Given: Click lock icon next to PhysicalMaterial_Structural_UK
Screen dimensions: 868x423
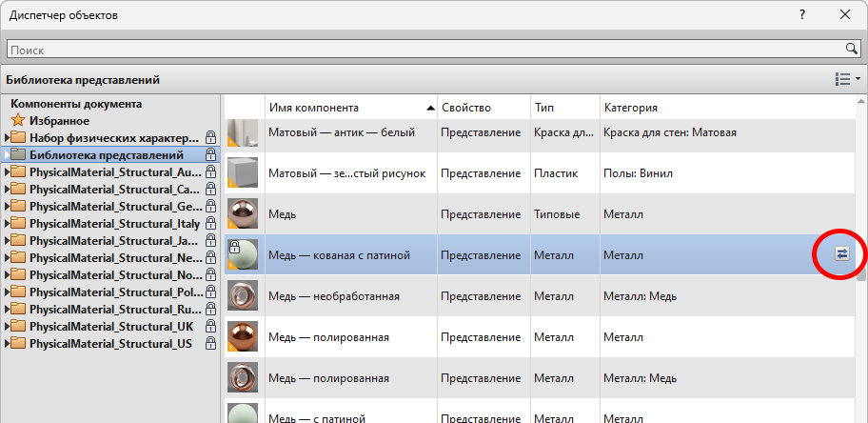Looking at the screenshot, I should pos(210,326).
